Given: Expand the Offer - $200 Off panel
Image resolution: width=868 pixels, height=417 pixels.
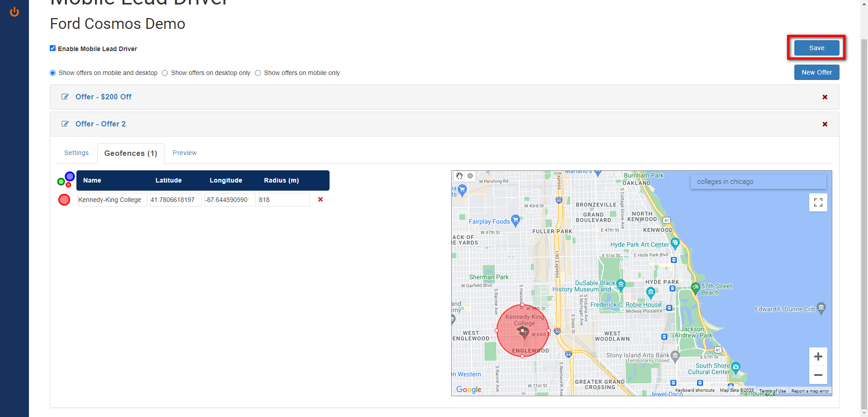Looking at the screenshot, I should pyautogui.click(x=104, y=97).
